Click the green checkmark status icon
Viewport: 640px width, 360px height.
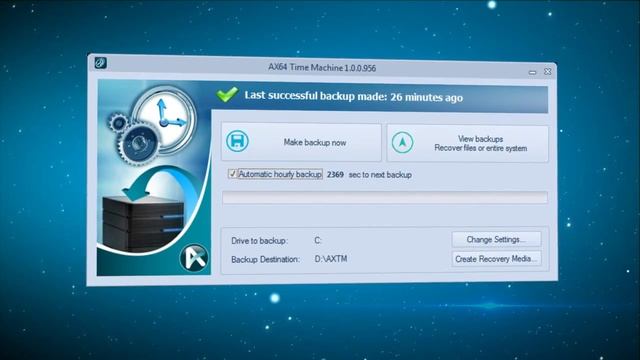coord(227,94)
